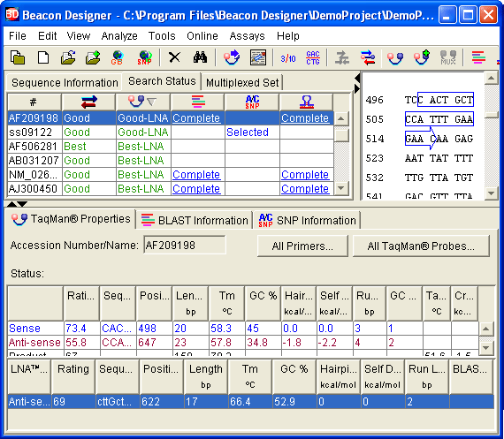Open the SNP Information tab

click(x=308, y=221)
